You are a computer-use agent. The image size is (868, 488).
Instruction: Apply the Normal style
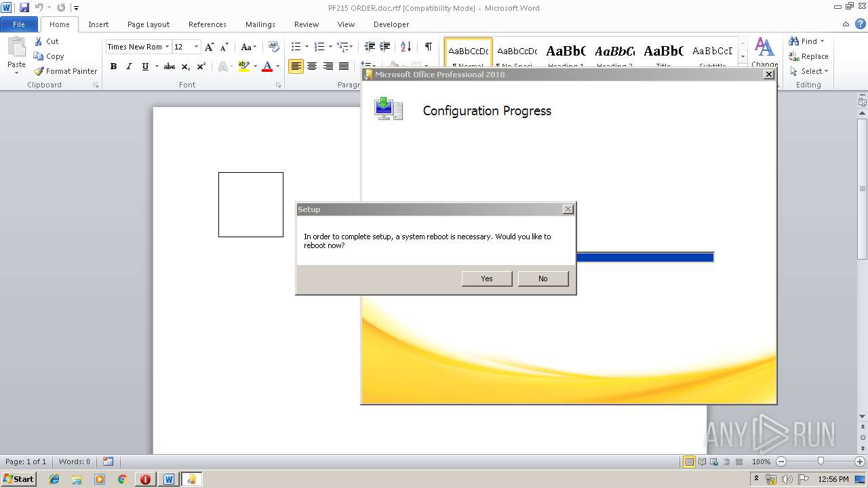point(469,54)
